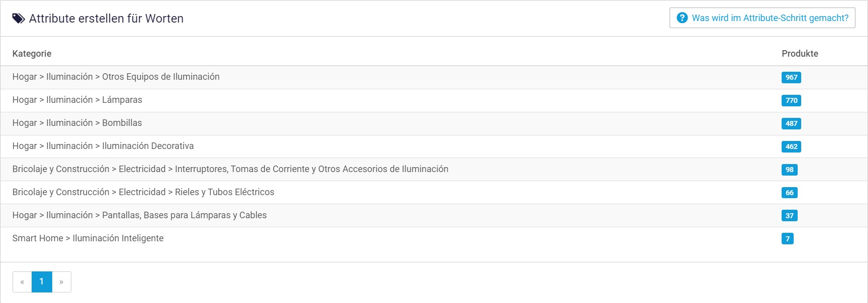The width and height of the screenshot is (868, 303).
Task: Click the 967 products badge
Action: (x=791, y=77)
